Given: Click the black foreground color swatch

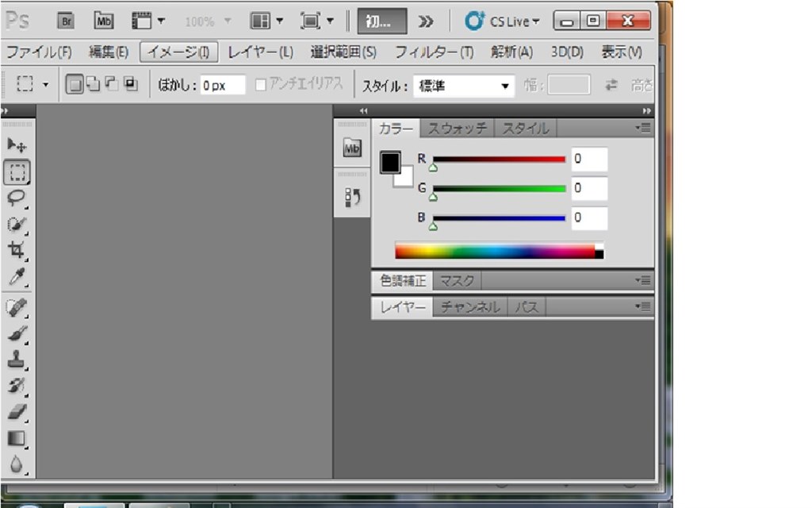Looking at the screenshot, I should (x=391, y=162).
